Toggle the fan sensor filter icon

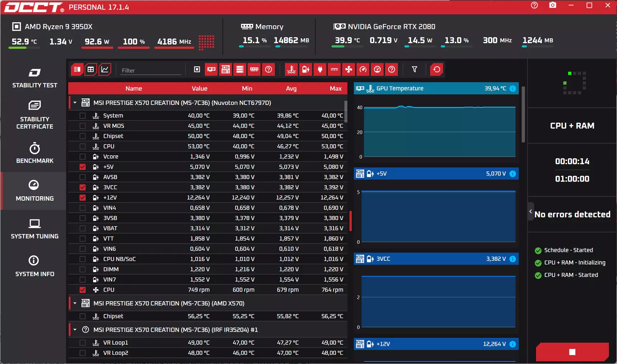tap(349, 70)
